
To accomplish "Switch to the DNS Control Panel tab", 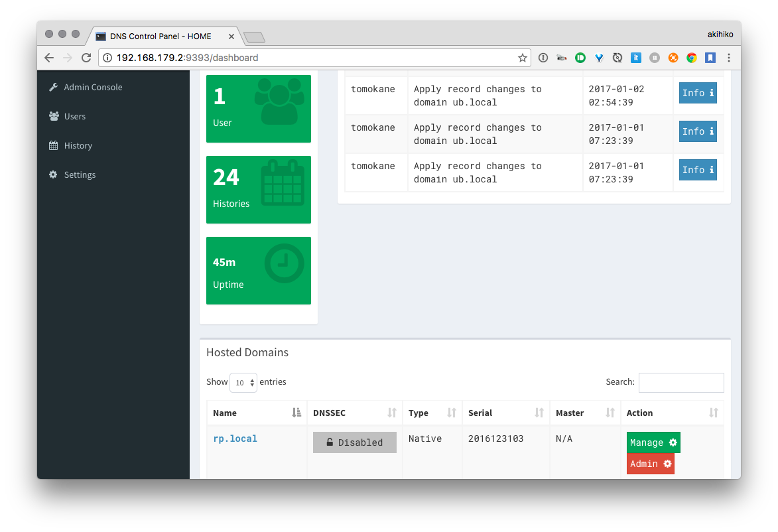I will click(162, 36).
